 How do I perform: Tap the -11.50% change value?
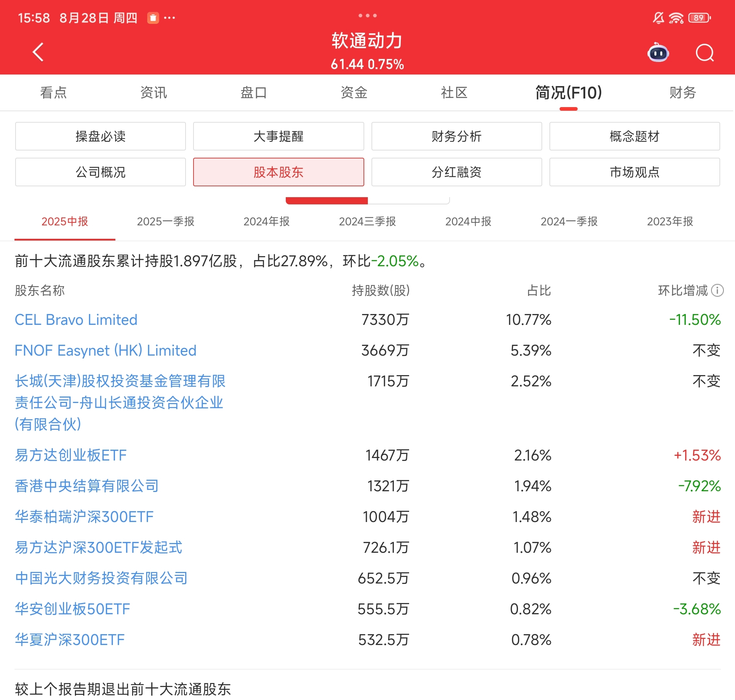coord(695,320)
